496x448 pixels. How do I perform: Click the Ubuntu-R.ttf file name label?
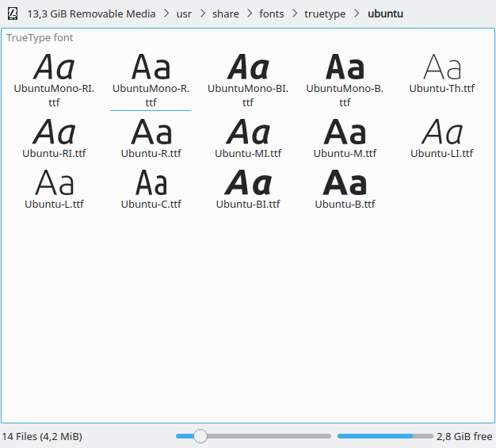coord(151,154)
